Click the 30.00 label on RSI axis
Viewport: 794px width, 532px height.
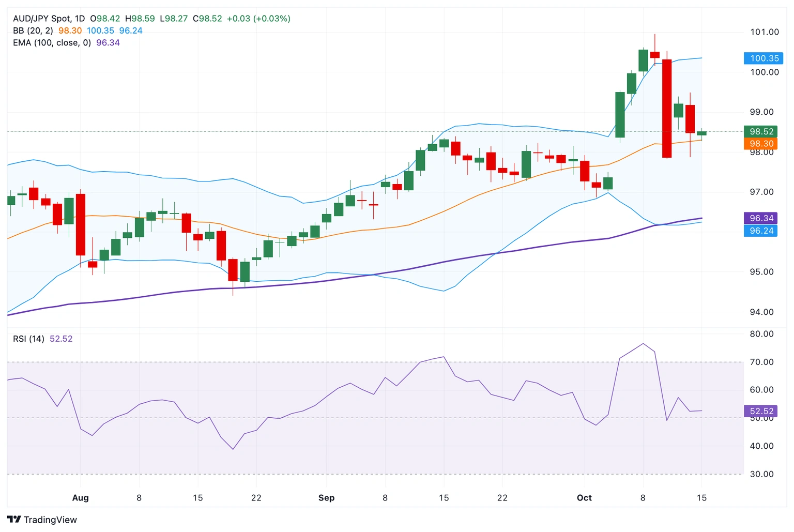click(x=761, y=474)
